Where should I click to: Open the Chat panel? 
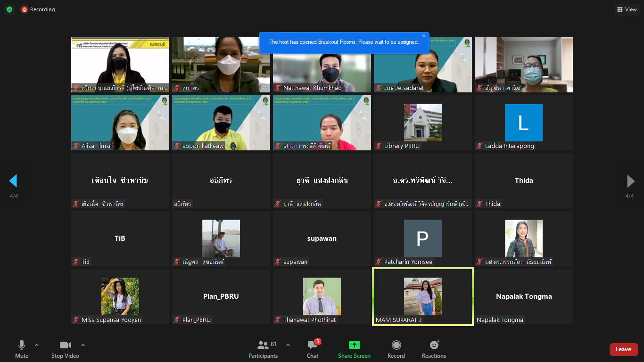312,349
